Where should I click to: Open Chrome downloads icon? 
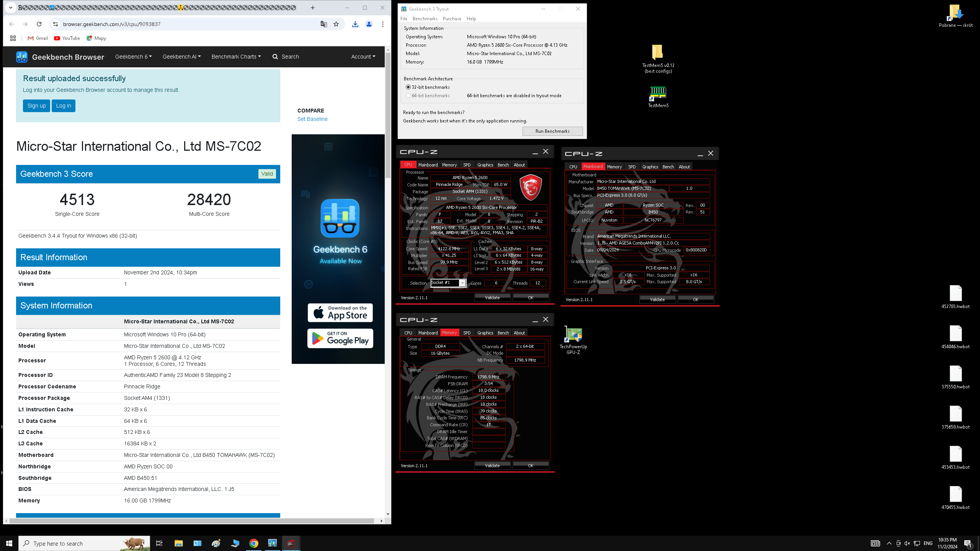[x=355, y=24]
